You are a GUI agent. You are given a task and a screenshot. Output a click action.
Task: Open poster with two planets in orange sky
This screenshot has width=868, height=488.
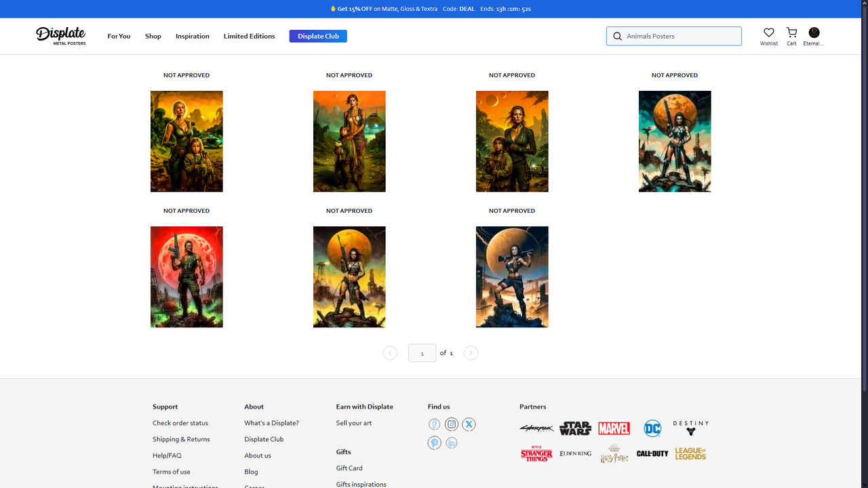[x=512, y=141]
